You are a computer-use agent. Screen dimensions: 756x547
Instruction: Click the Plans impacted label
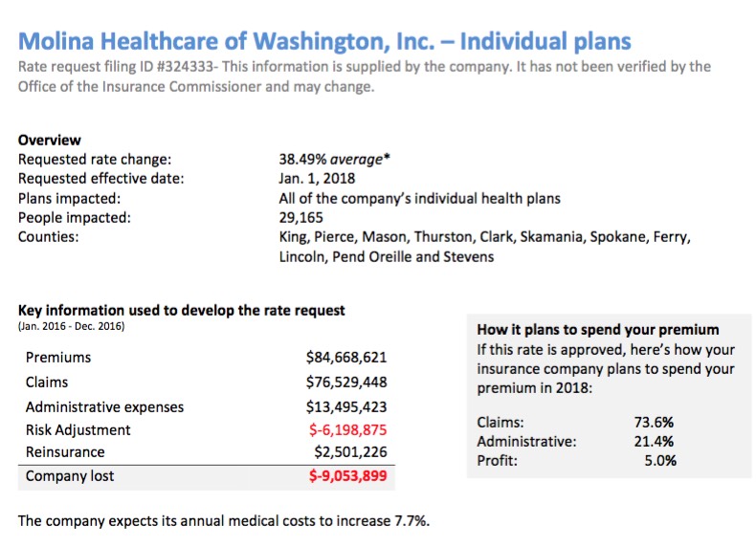click(x=70, y=198)
